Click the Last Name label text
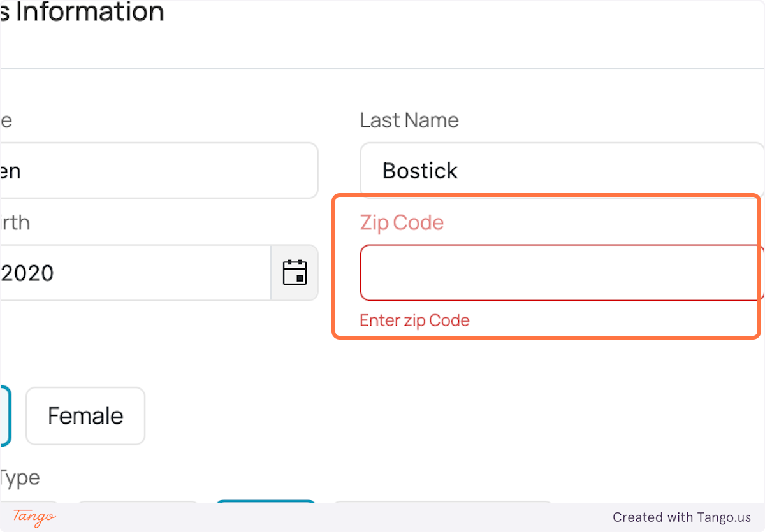Screen dimensions: 765x532 click(x=409, y=120)
